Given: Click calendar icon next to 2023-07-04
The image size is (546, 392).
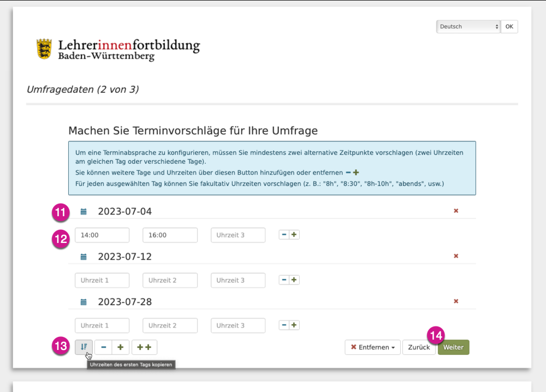Looking at the screenshot, I should pyautogui.click(x=84, y=211).
